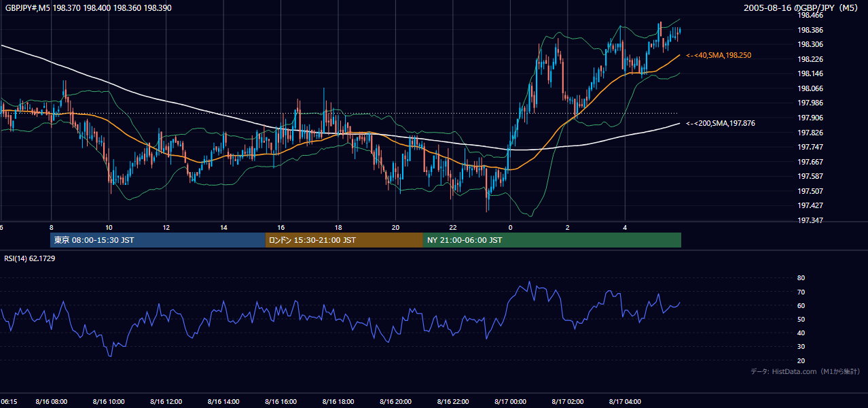Click the time axis label 8/16 14:00

[223, 402]
